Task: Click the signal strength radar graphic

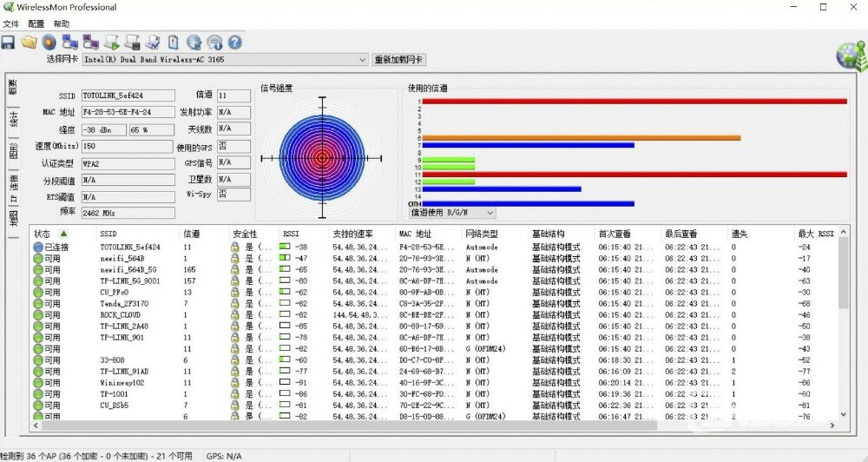Action: (322, 158)
